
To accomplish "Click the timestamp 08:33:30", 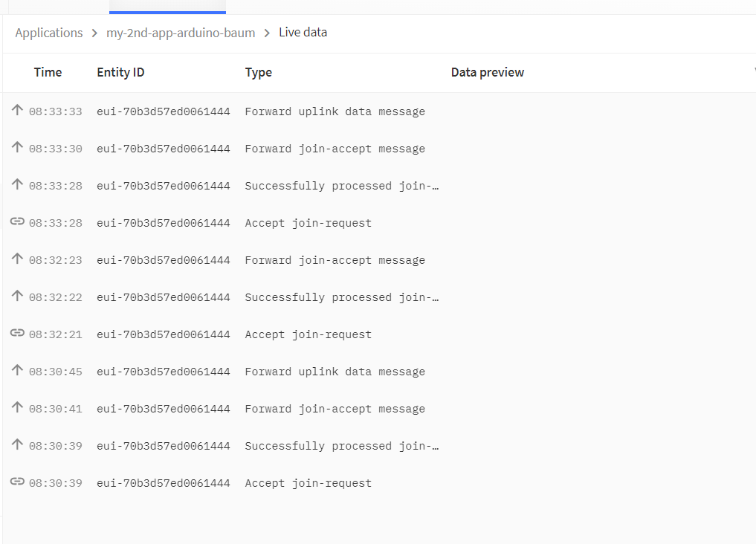I will tap(56, 149).
